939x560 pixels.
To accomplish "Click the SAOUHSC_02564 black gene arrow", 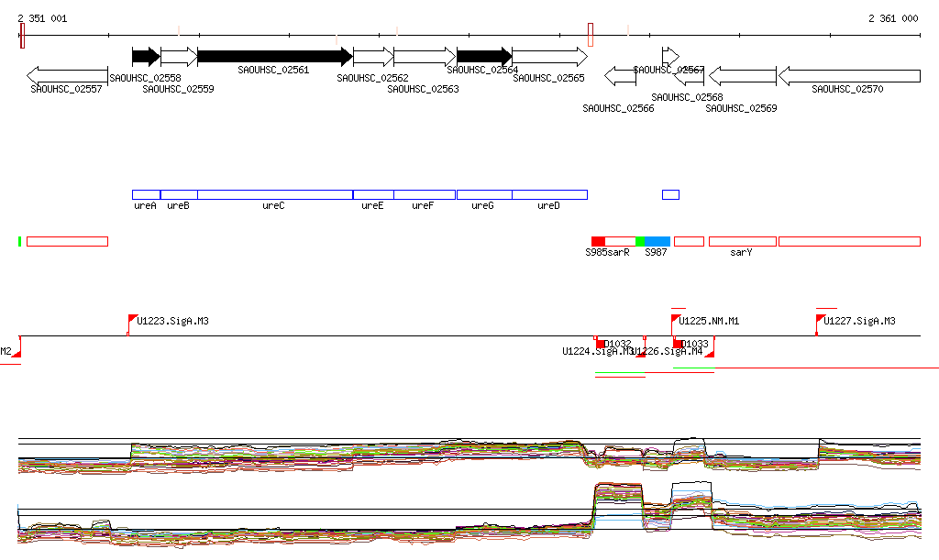I will [x=483, y=56].
